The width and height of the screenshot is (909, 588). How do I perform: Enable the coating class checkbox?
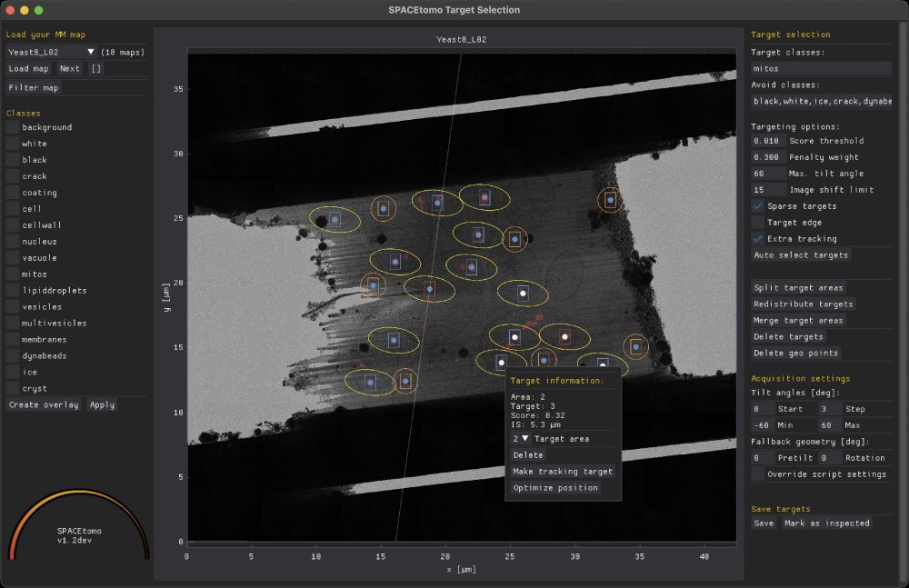12,193
